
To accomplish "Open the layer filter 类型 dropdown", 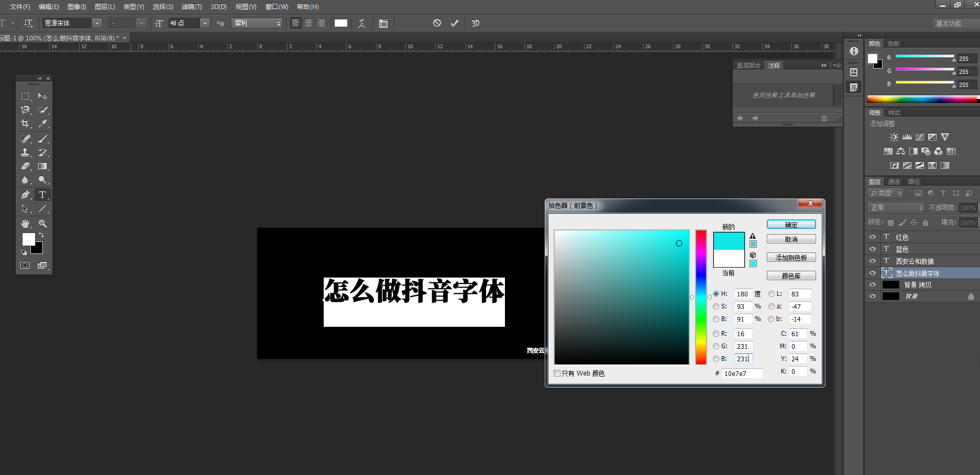I will 886,193.
